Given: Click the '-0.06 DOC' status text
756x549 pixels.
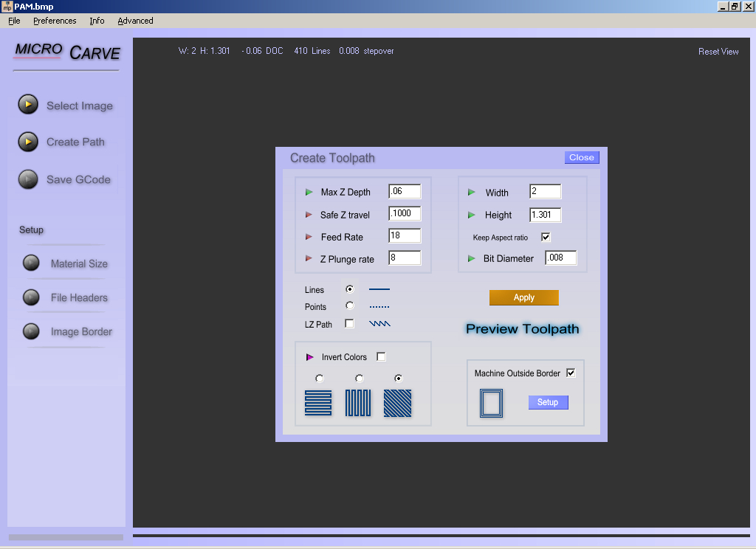Looking at the screenshot, I should point(262,51).
